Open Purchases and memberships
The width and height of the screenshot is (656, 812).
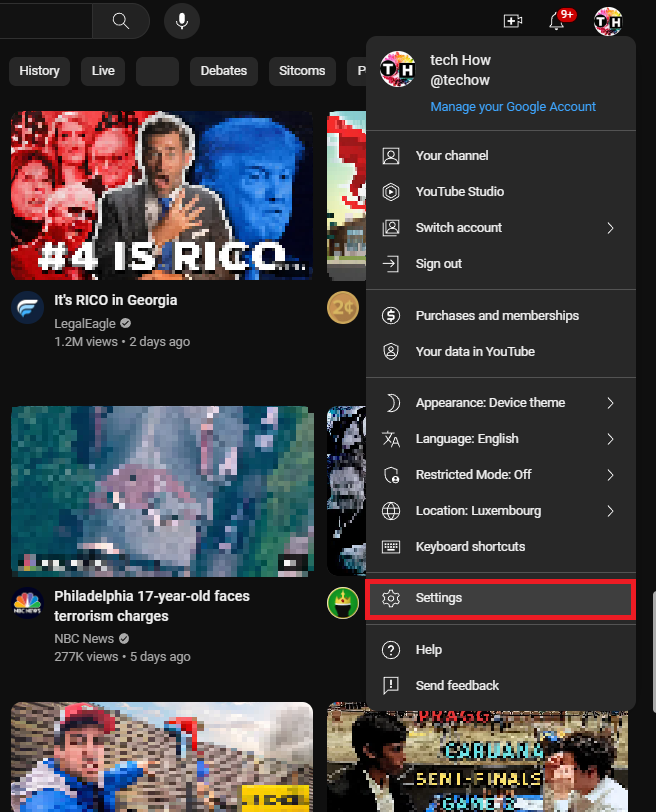pyautogui.click(x=501, y=315)
